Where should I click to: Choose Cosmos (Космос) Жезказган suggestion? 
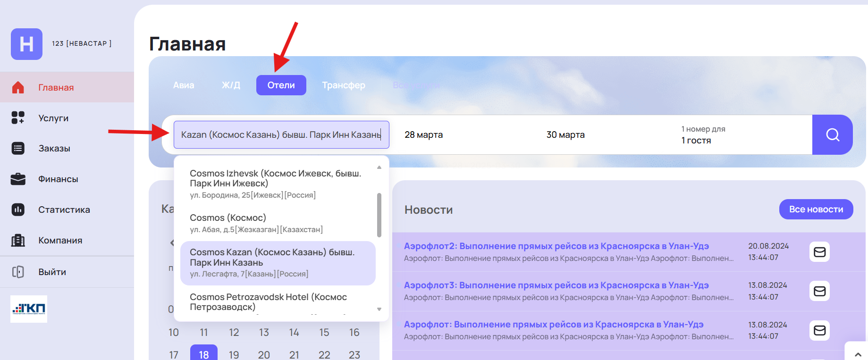pos(278,223)
